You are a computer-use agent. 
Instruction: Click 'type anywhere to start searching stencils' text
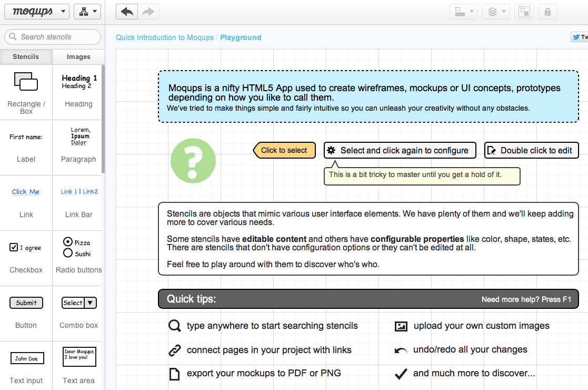(272, 326)
